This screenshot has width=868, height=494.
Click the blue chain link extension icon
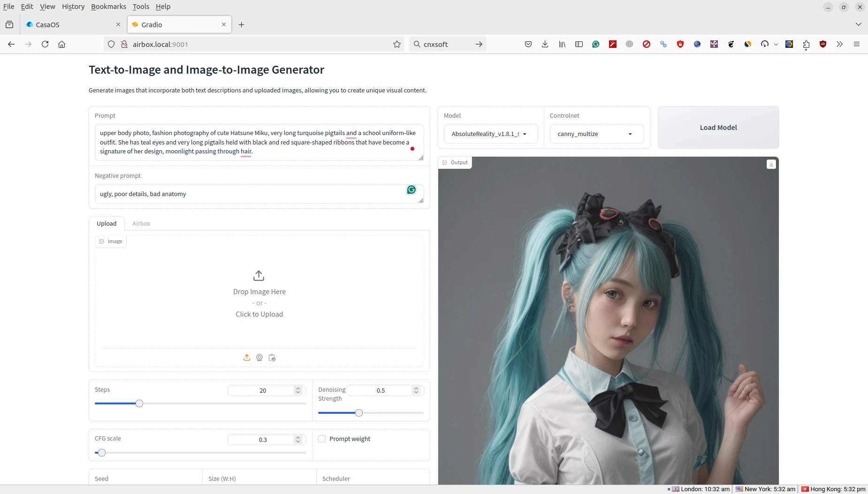tap(663, 44)
